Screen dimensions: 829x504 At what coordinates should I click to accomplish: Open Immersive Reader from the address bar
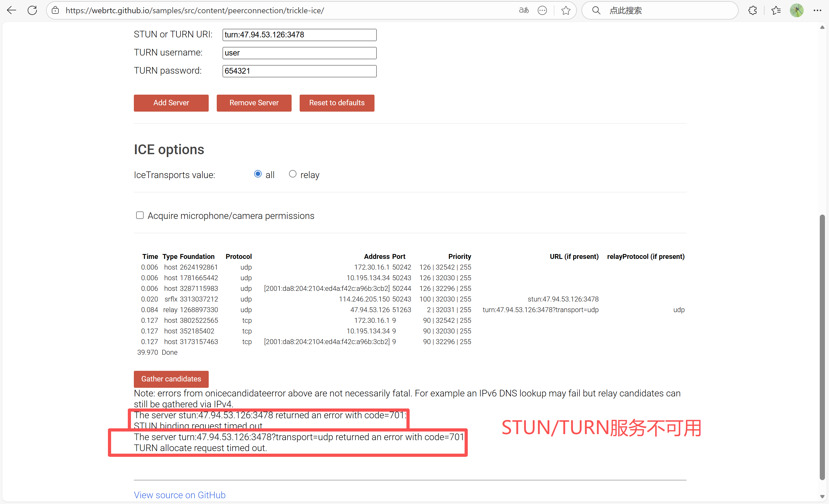(x=524, y=10)
